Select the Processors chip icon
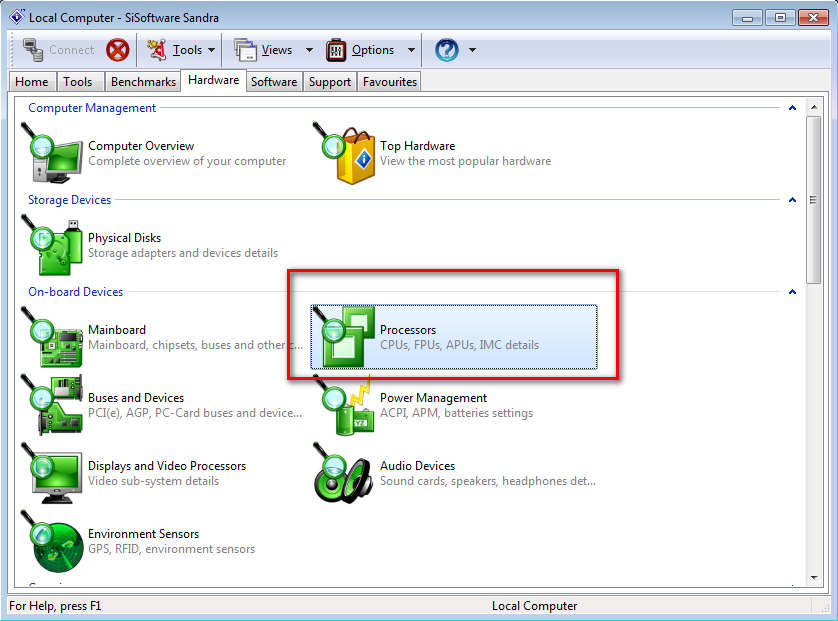The image size is (838, 621). [x=344, y=337]
